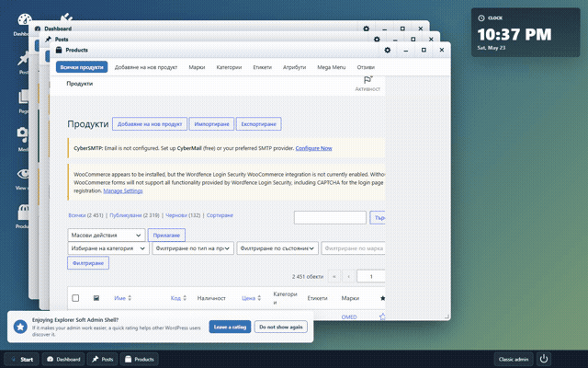Sort products by Код column

[x=178, y=298]
